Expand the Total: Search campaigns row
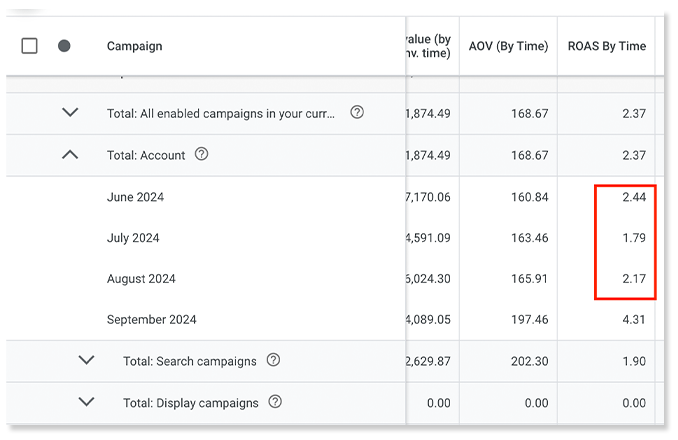 point(86,361)
